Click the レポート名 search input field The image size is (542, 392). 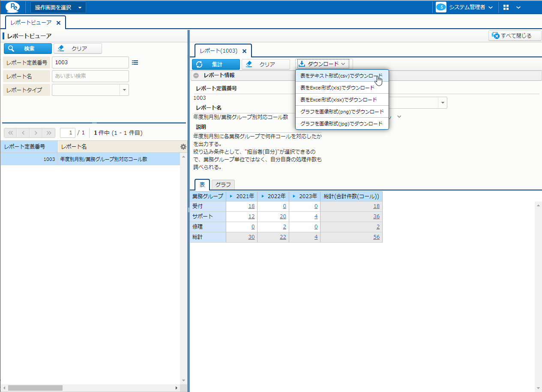click(x=90, y=76)
